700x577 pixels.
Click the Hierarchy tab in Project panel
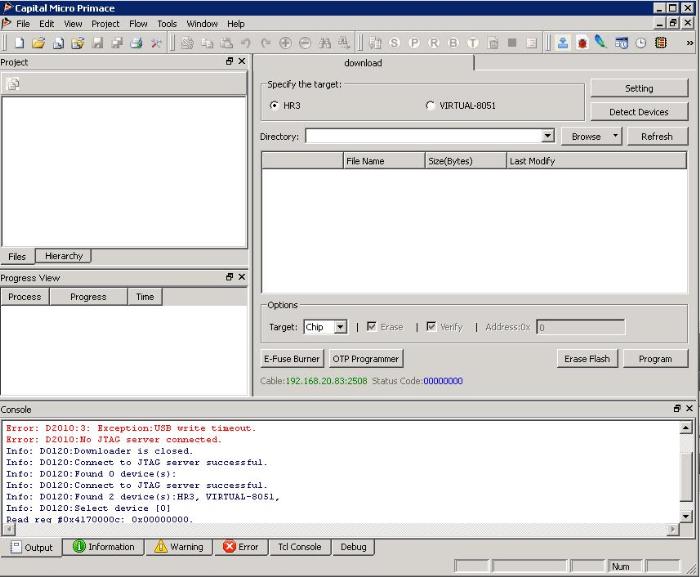(x=64, y=256)
